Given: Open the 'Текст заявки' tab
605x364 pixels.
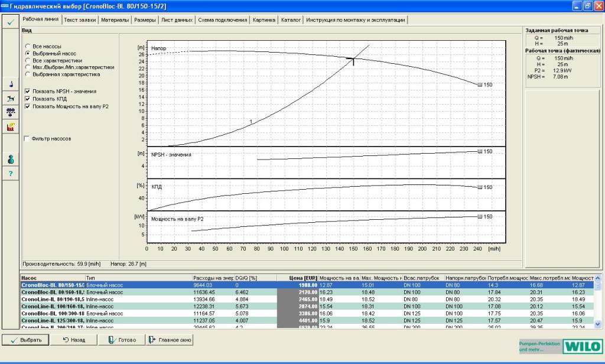Looking at the screenshot, I should coord(80,20).
